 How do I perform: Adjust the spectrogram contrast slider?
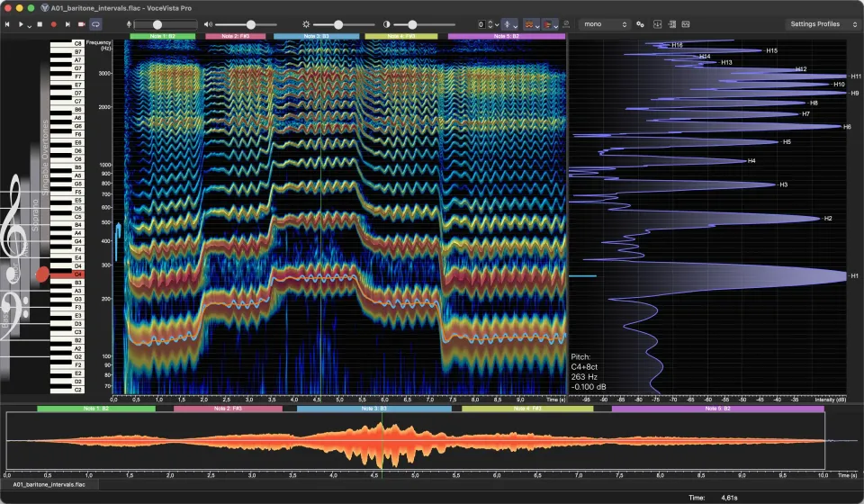(x=424, y=24)
